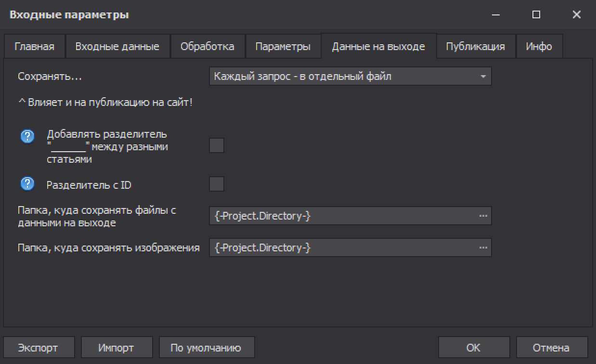Switch to the "Главная" tab

[34, 47]
